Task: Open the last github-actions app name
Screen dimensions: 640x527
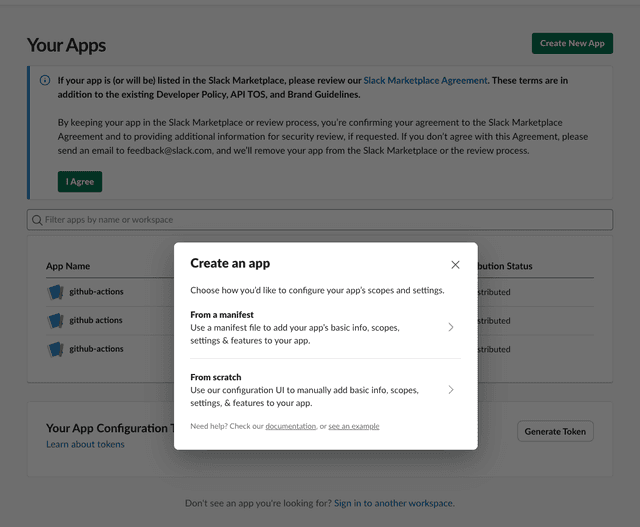Action: click(96, 349)
